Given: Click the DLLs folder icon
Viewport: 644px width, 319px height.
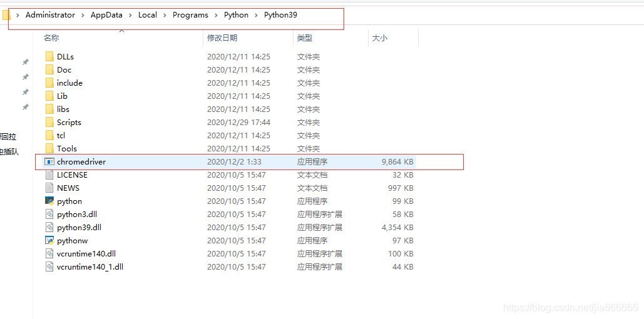Looking at the screenshot, I should coord(49,57).
